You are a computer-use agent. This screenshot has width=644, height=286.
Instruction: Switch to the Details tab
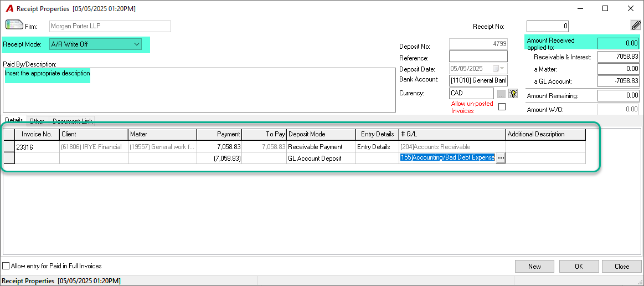(14, 120)
